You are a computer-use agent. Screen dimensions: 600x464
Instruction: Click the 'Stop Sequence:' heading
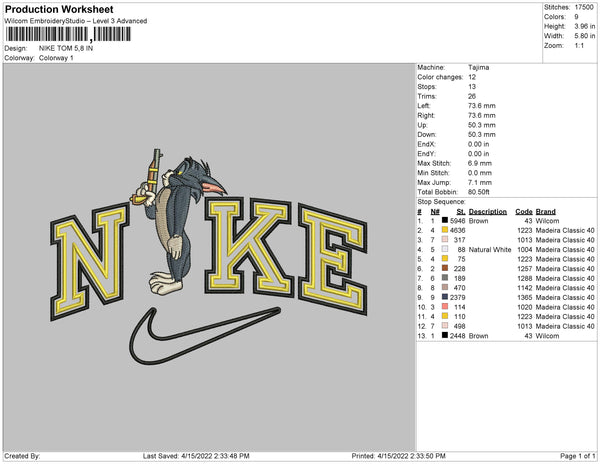tap(441, 202)
